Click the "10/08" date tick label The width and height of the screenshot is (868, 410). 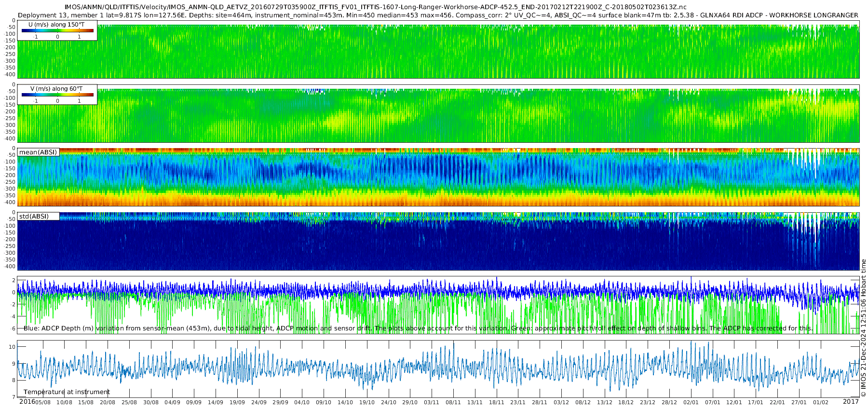pos(64,403)
